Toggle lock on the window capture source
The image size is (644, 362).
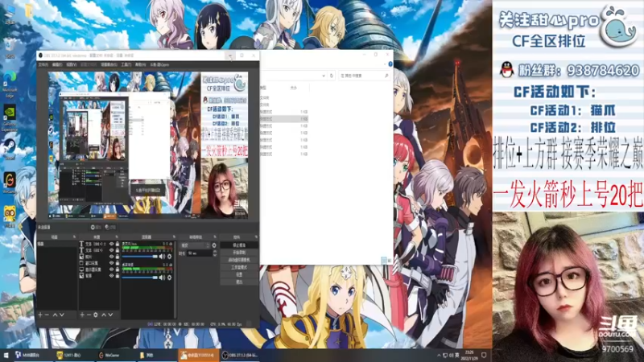pyautogui.click(x=118, y=263)
